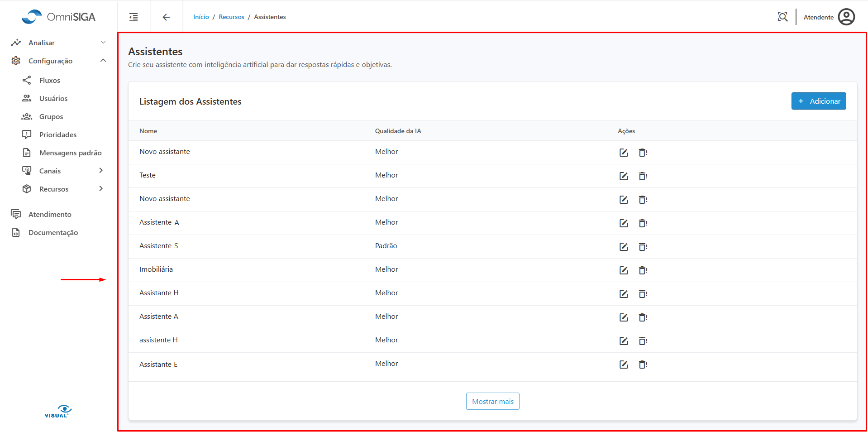Delete the Assistante E assistant
Viewport: 868px width, 432px height.
tap(643, 365)
